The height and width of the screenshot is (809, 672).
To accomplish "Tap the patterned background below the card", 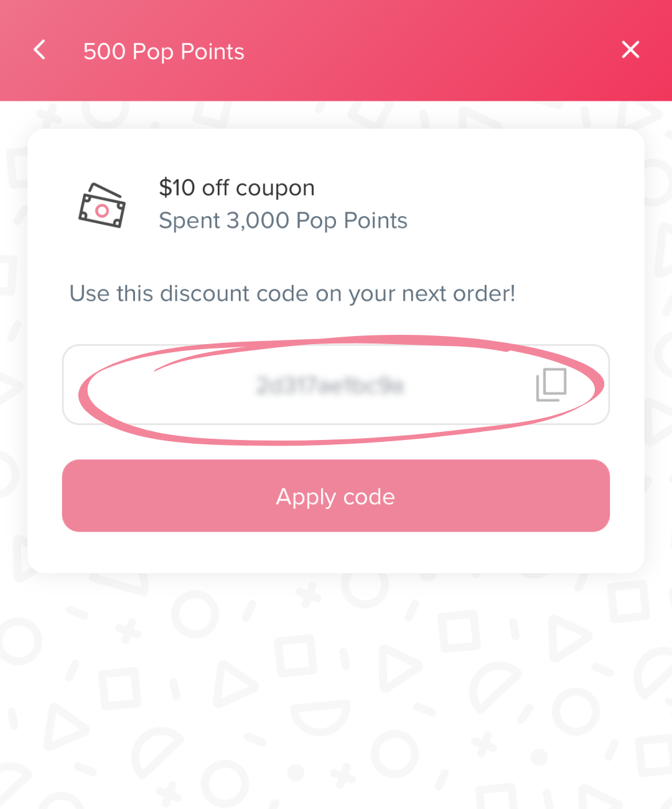I will pos(336,691).
